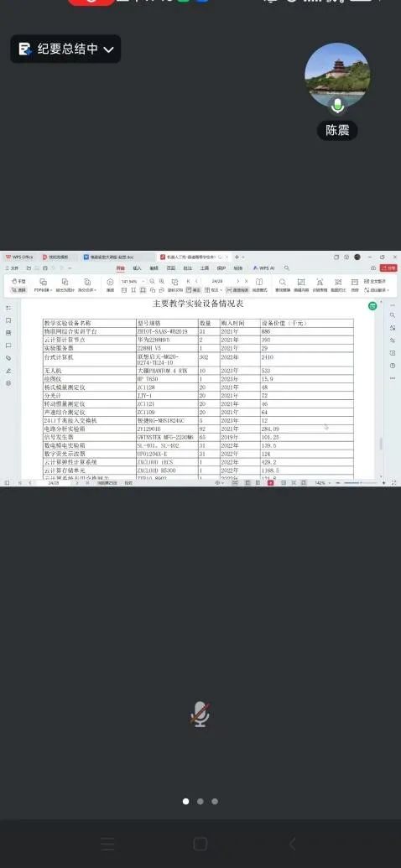The image size is (401, 868).
Task: Open the WPS AI tab
Action: pyautogui.click(x=264, y=268)
